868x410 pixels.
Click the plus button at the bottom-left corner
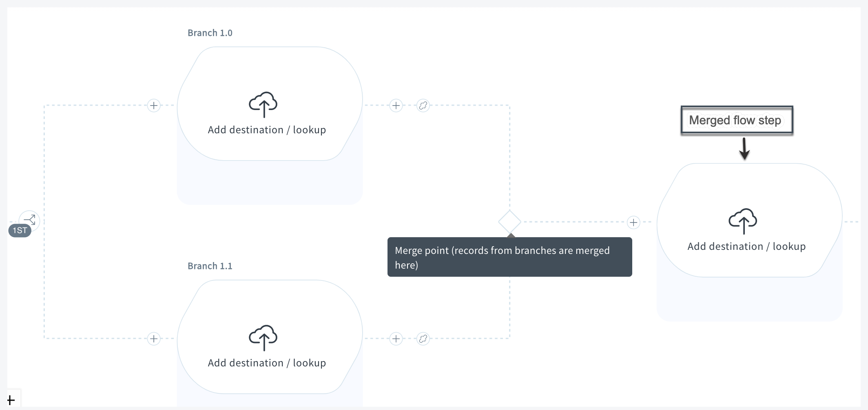[x=11, y=400]
